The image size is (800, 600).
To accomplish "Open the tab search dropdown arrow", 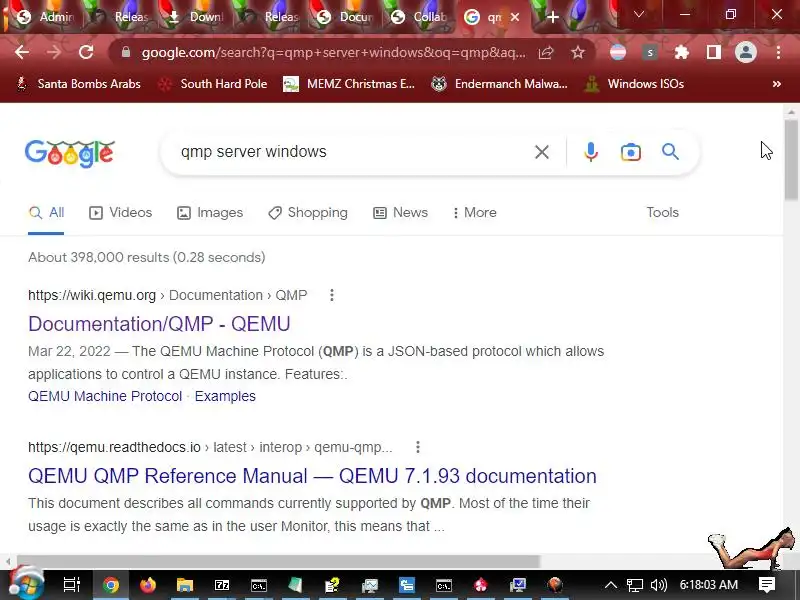I will (x=639, y=14).
